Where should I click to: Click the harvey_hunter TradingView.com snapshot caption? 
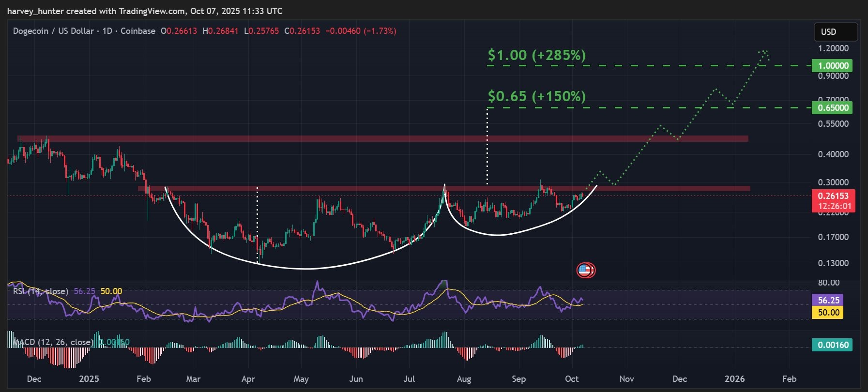(145, 11)
